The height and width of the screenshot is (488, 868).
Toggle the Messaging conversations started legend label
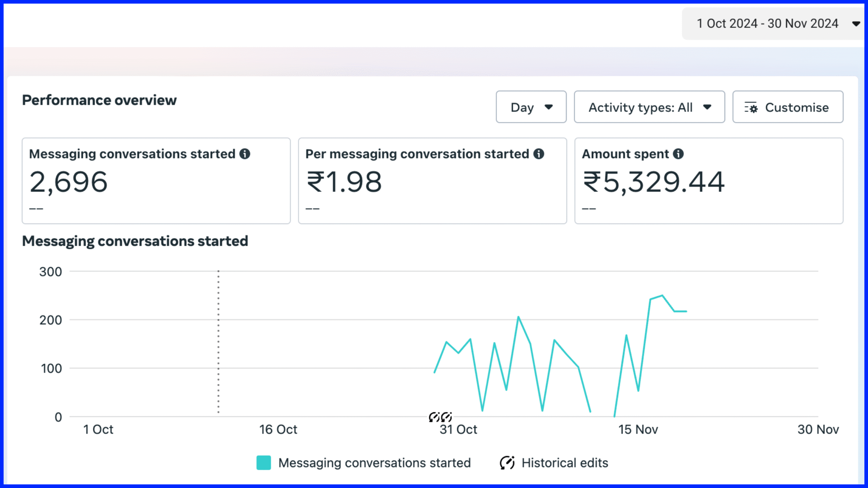pos(374,463)
